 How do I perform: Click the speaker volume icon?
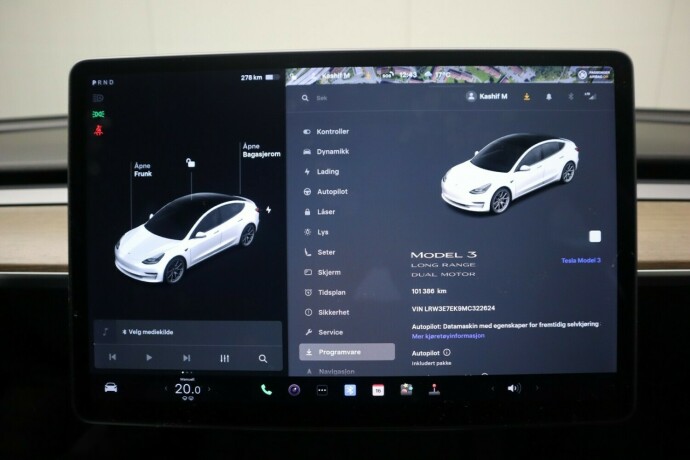coord(514,388)
